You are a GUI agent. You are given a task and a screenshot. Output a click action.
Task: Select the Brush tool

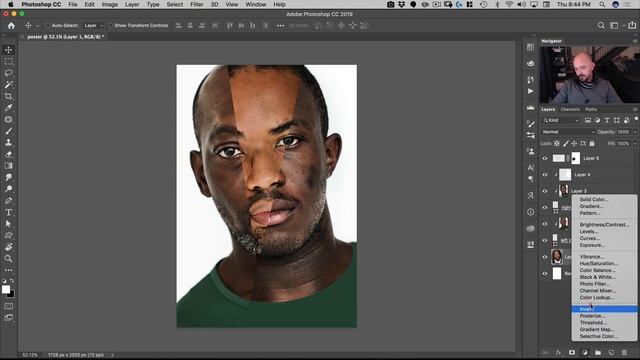(x=8, y=131)
